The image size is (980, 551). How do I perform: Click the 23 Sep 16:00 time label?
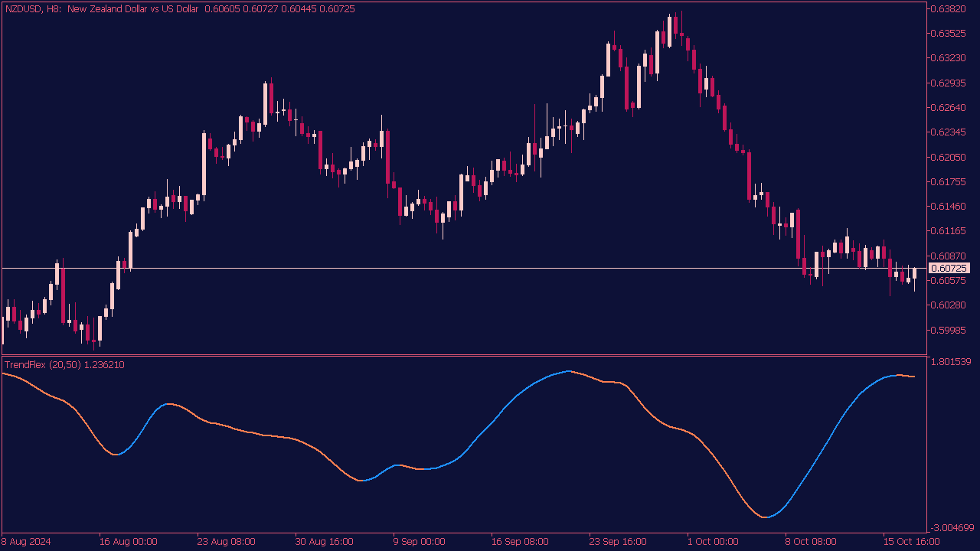pos(618,542)
